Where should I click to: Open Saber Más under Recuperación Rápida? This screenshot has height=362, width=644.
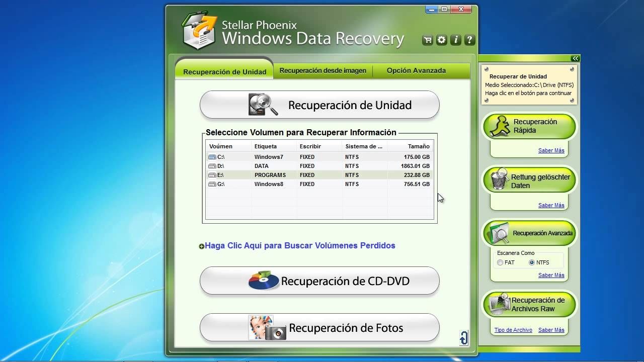click(551, 150)
